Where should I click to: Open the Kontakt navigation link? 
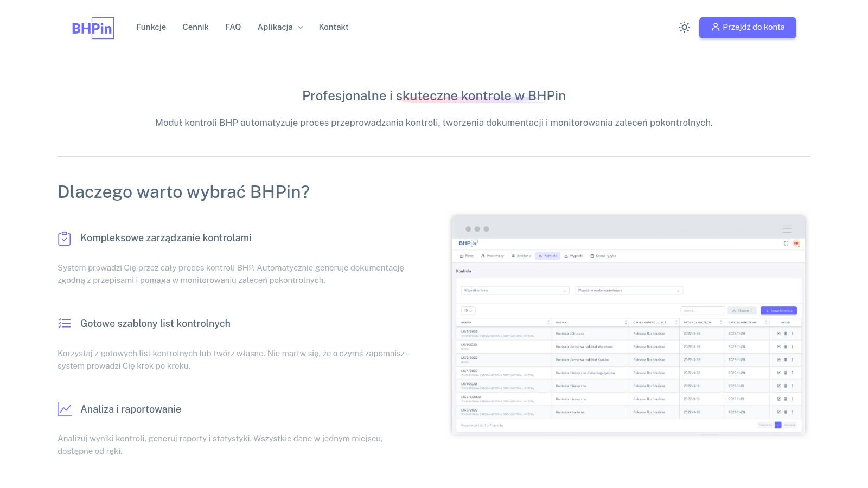(x=334, y=27)
